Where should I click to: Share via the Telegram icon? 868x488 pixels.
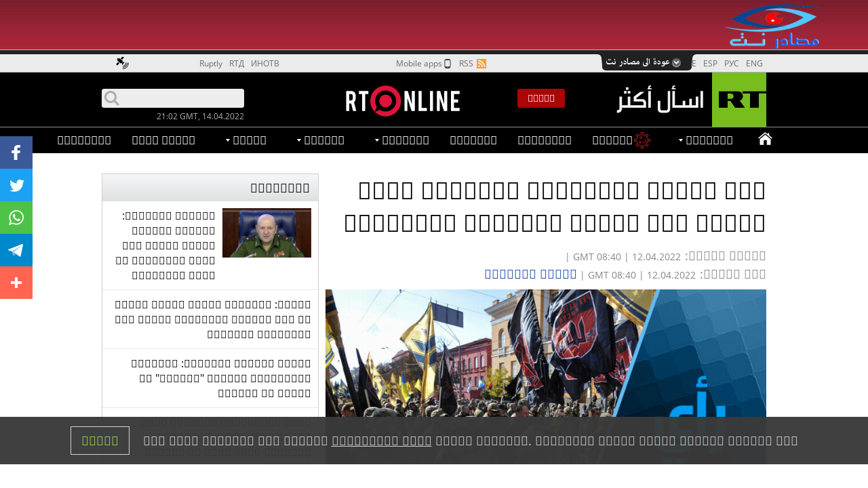pyautogui.click(x=16, y=250)
